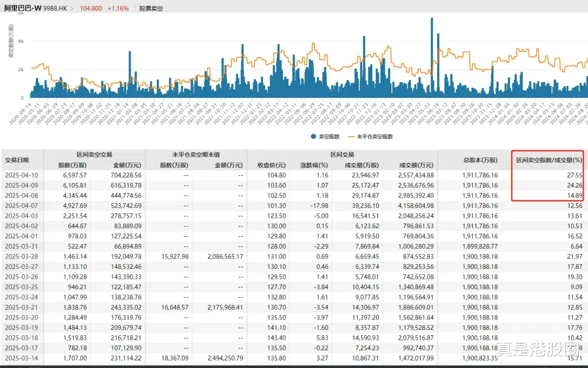Click short volume cell 1,707.00
The height and width of the screenshot is (368, 588).
tap(75, 358)
